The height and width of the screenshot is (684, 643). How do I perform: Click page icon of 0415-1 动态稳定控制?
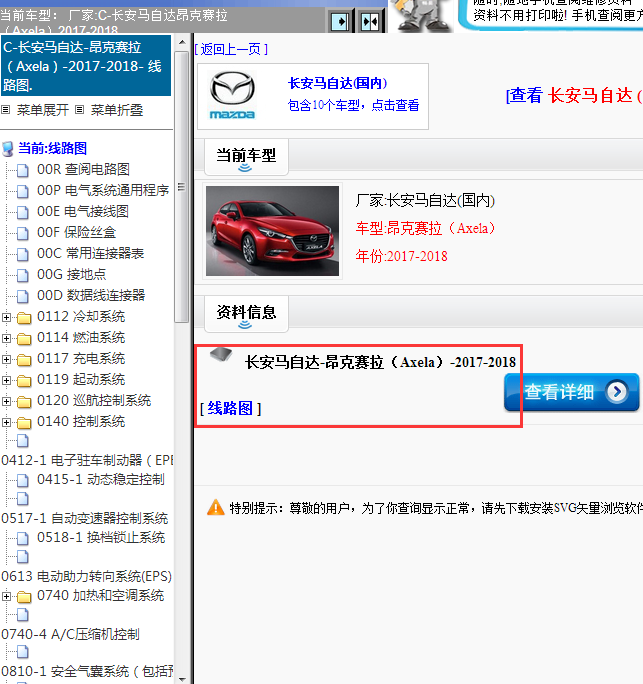tap(23, 480)
